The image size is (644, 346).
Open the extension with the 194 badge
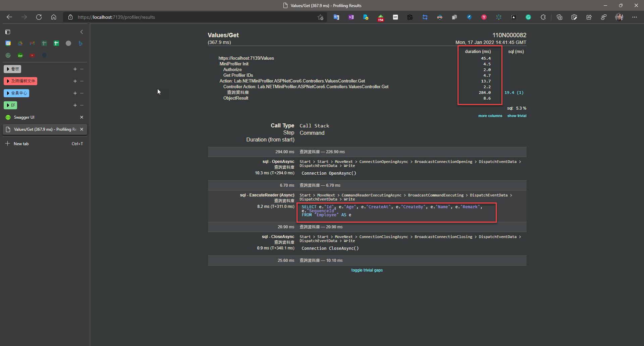pyautogui.click(x=381, y=18)
